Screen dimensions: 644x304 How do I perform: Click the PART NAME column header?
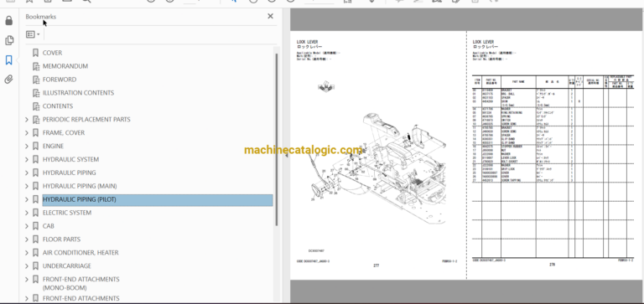point(519,81)
